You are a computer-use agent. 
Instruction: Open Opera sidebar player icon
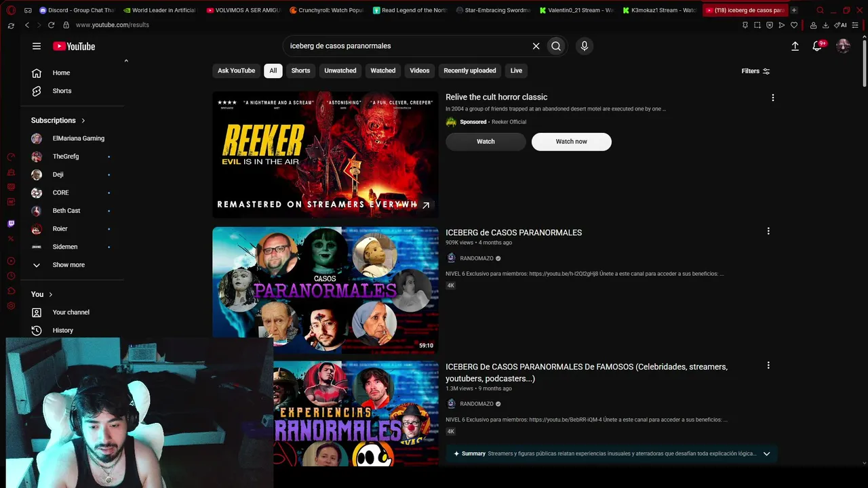(x=11, y=261)
